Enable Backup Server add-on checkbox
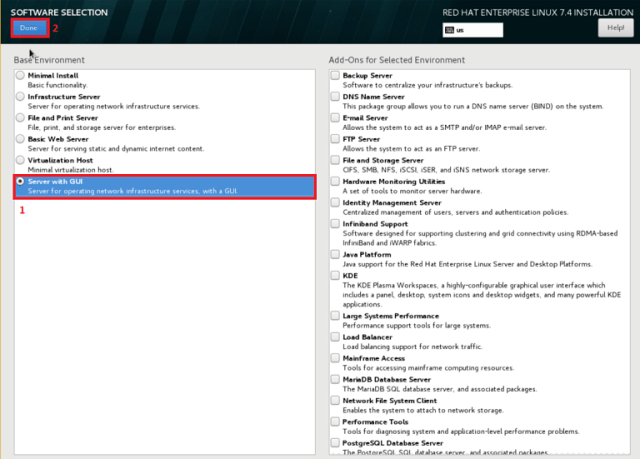640x459 pixels. click(335, 75)
